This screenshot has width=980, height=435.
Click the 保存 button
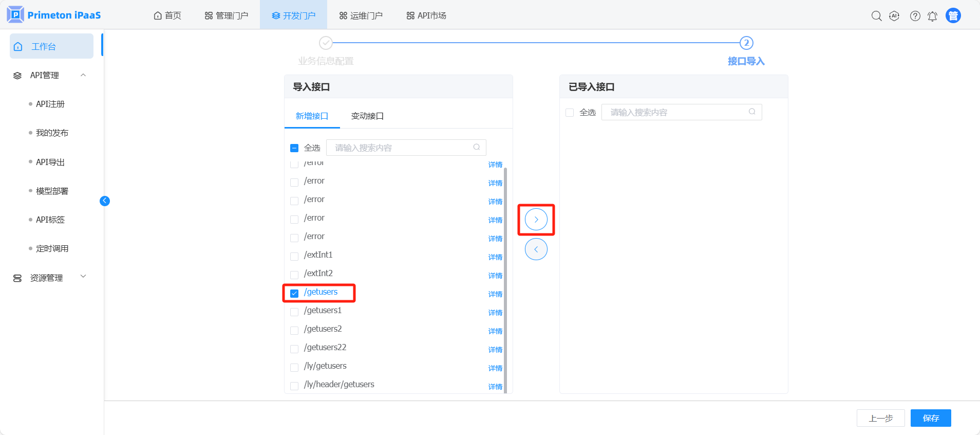click(930, 418)
